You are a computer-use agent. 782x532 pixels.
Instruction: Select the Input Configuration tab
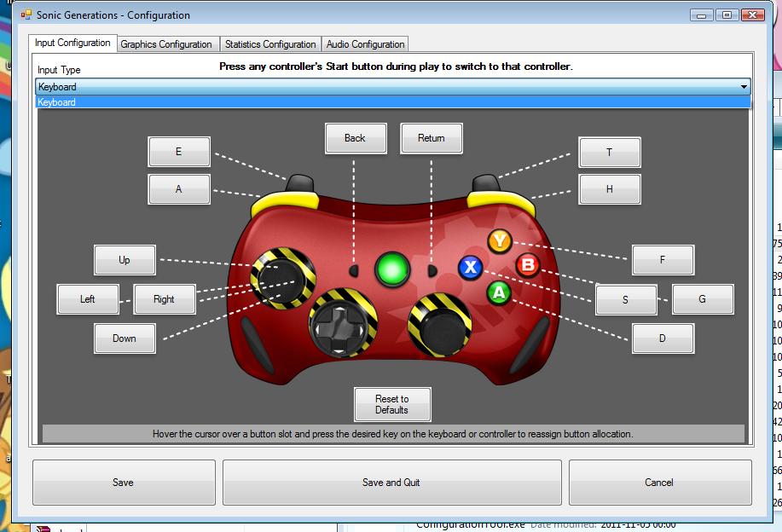pyautogui.click(x=72, y=43)
